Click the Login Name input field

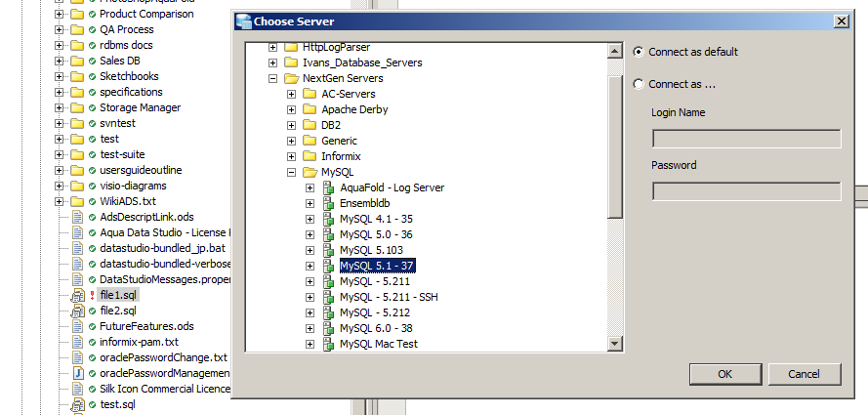tap(747, 139)
